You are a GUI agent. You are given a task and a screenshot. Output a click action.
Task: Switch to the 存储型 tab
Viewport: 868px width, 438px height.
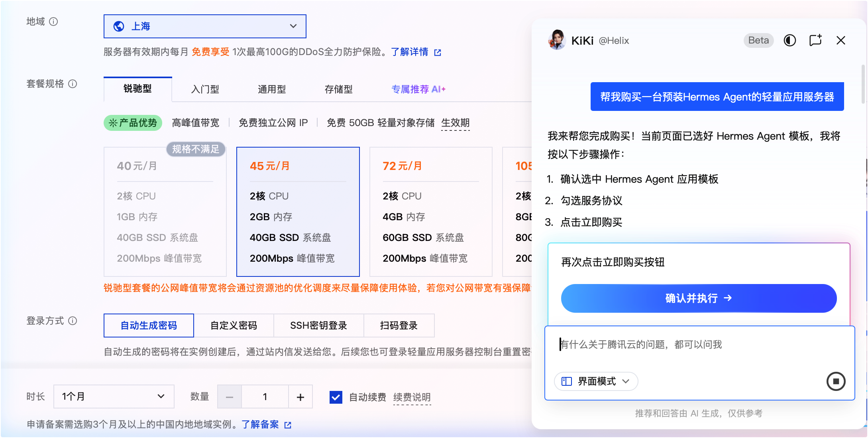point(338,89)
